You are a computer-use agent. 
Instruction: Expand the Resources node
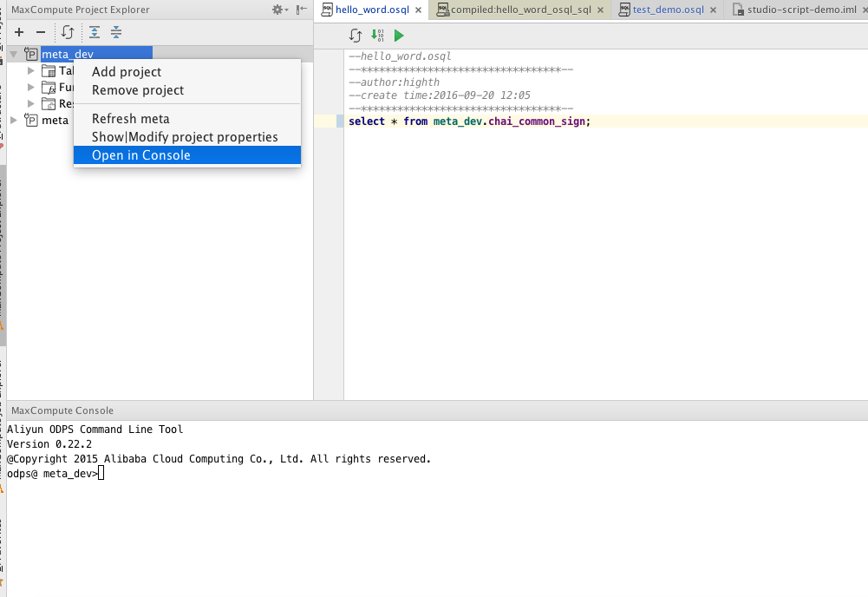click(31, 103)
